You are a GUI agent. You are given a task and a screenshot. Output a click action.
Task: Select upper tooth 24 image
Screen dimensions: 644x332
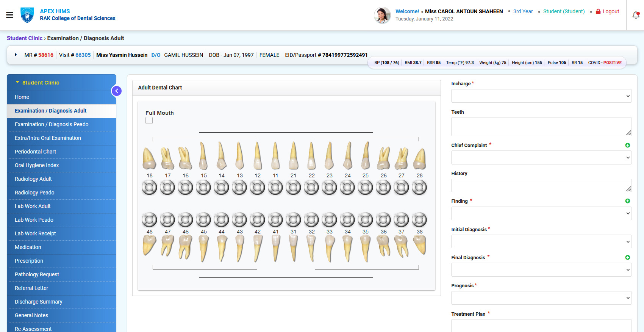click(x=347, y=155)
